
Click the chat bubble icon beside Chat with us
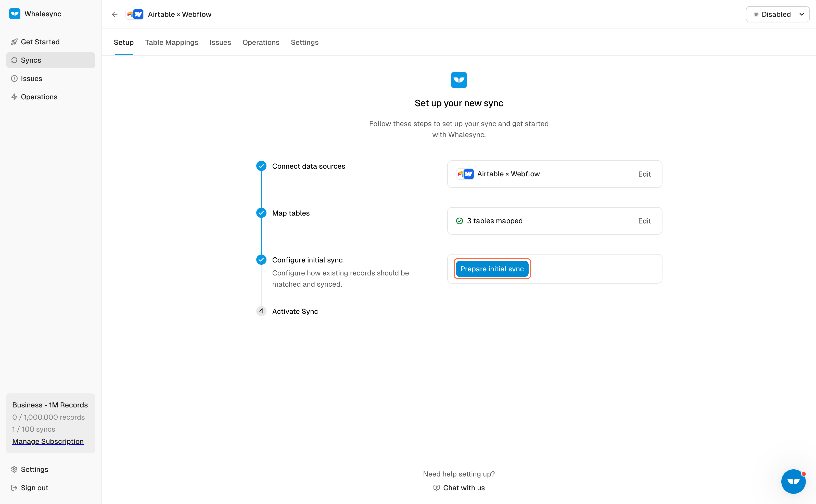pyautogui.click(x=436, y=488)
